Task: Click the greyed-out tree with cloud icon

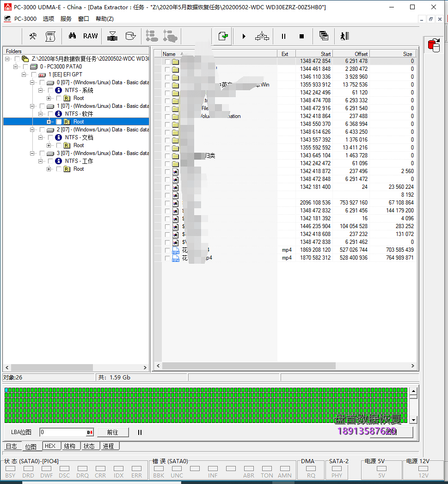Action: click(170, 36)
